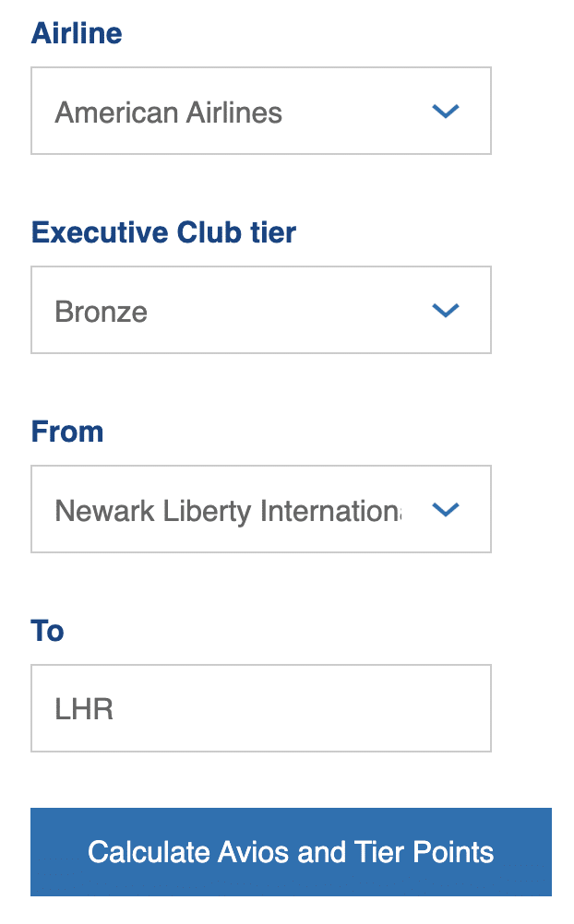
Task: Click the empty area right of LHR
Action: 323,709
